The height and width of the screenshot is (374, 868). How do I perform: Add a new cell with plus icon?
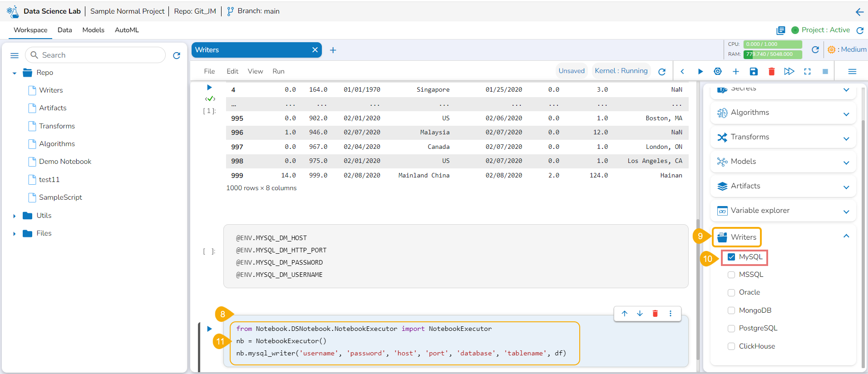click(x=735, y=71)
